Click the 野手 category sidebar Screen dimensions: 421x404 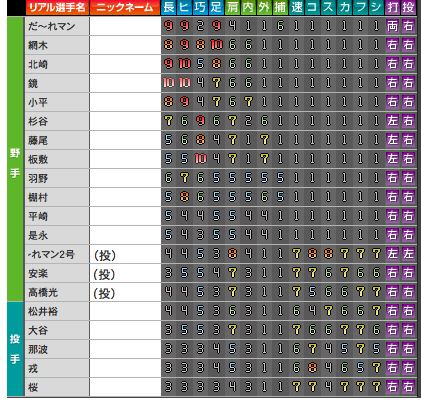tap(15, 159)
